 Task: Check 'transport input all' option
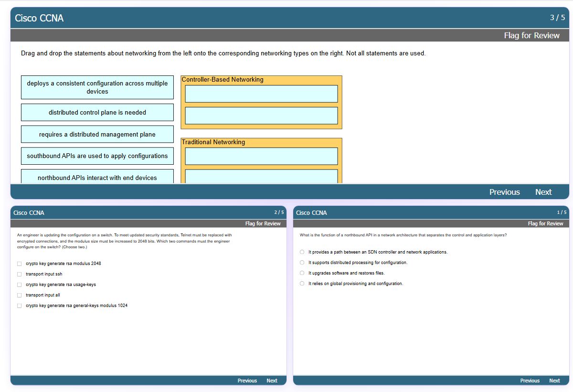19,295
